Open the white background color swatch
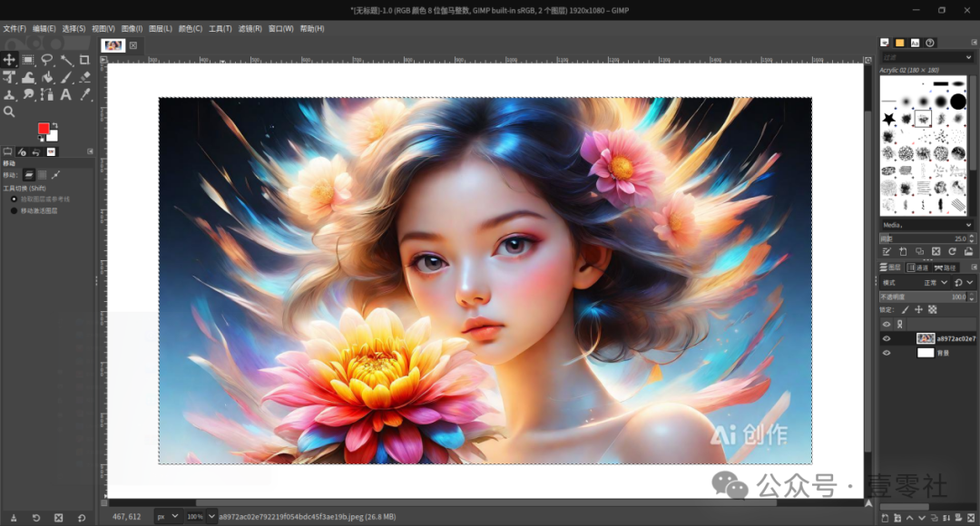The image size is (980, 526). (x=54, y=136)
